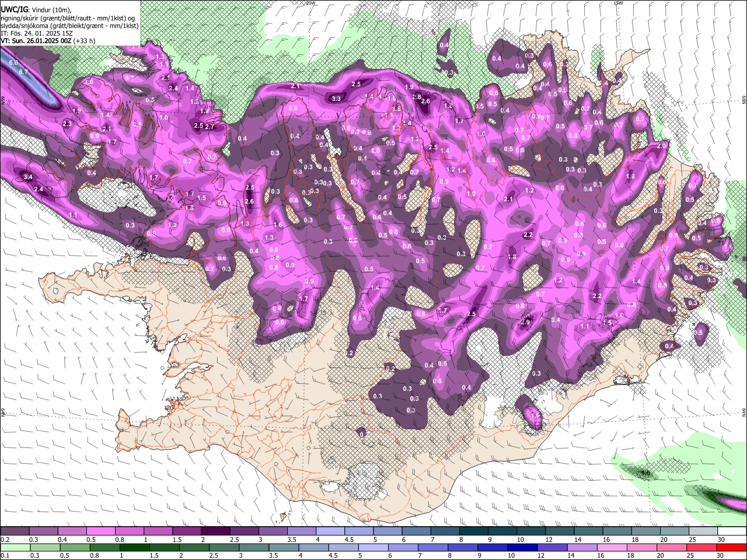Viewport: 747px width, 560px height.
Task: Click the slate blue 7 swatch in snow legend
Action: (x=445, y=531)
